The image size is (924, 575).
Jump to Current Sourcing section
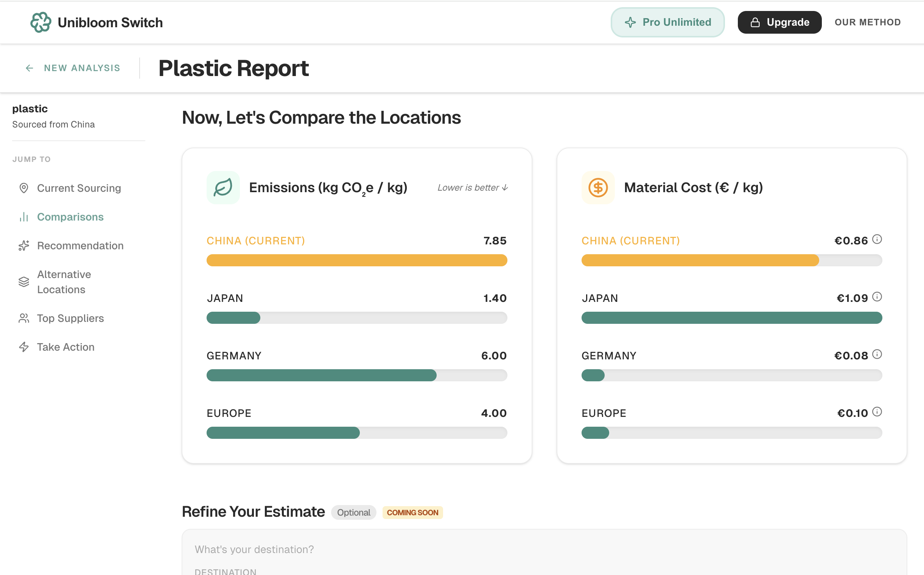(79, 188)
